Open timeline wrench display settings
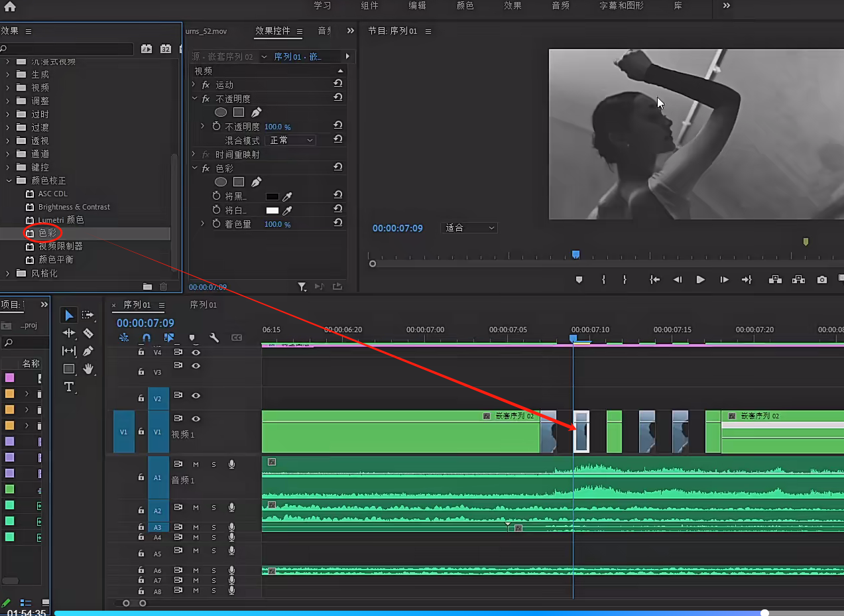The image size is (844, 616). [x=214, y=338]
